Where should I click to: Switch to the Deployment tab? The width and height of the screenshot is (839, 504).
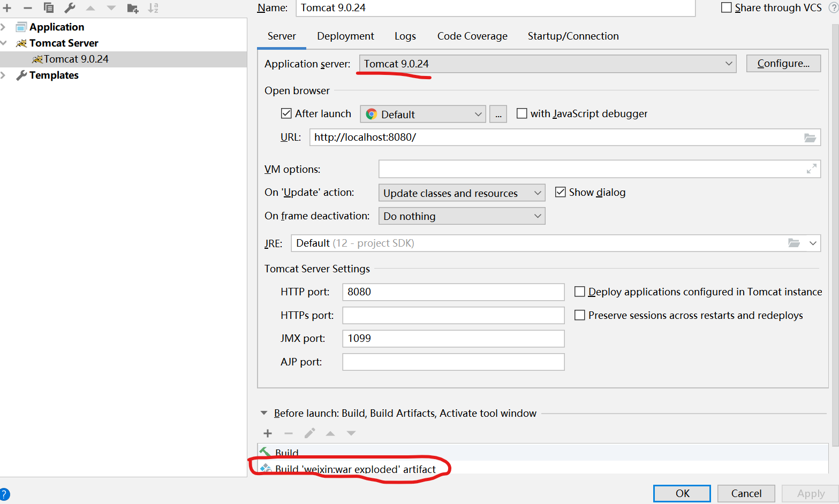345,36
